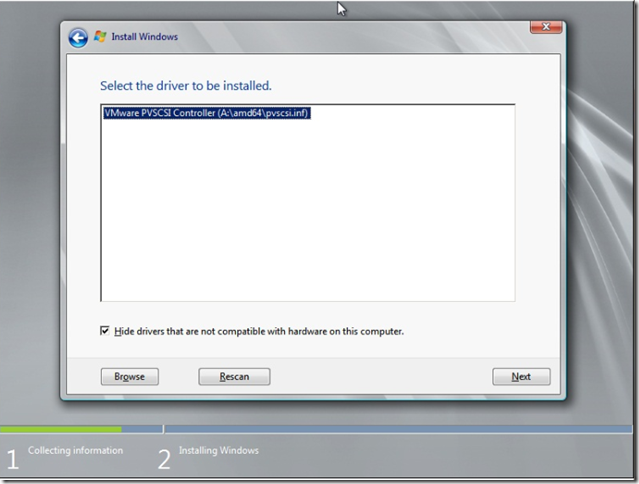The image size is (639, 484).
Task: Click the Rescan button
Action: [x=234, y=376]
